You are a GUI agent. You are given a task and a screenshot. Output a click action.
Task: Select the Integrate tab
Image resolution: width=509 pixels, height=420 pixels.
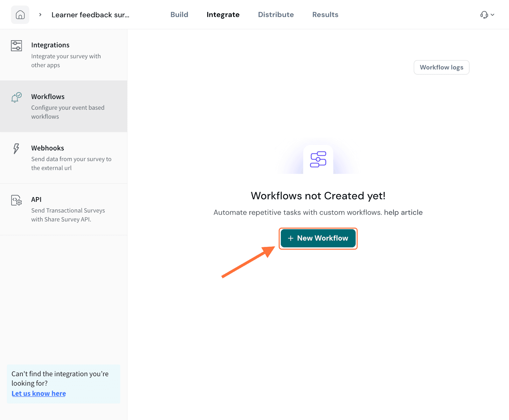coord(223,15)
